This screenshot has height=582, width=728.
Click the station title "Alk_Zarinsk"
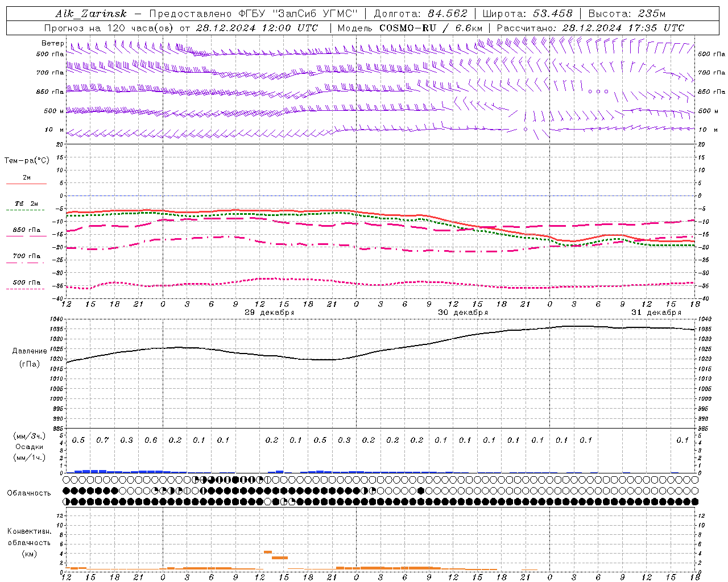pos(91,14)
